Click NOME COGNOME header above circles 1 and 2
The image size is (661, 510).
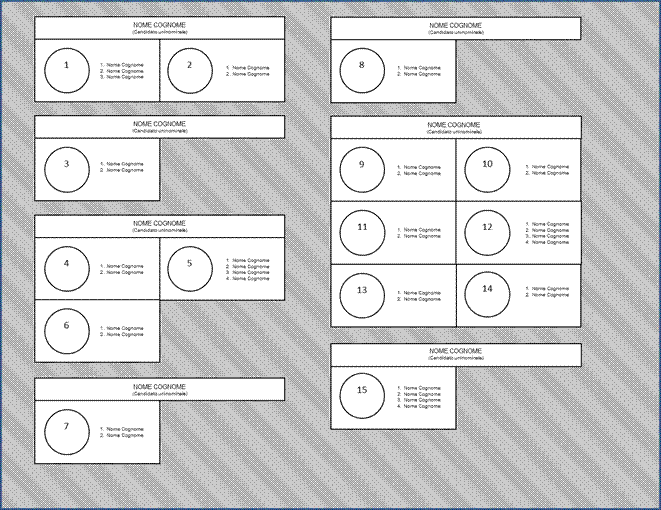click(160, 28)
